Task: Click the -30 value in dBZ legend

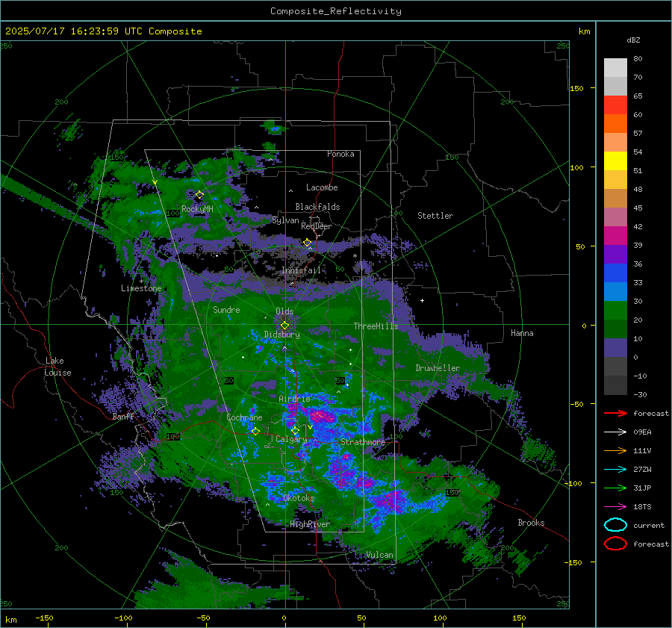Action: pyautogui.click(x=640, y=394)
